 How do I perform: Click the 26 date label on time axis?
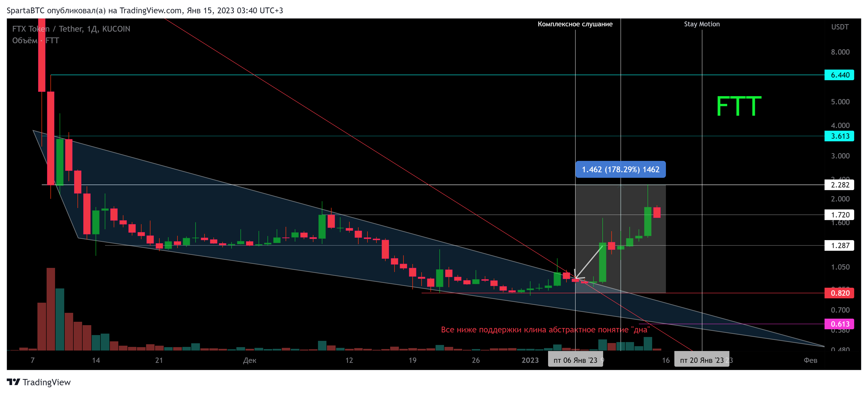[x=476, y=360]
